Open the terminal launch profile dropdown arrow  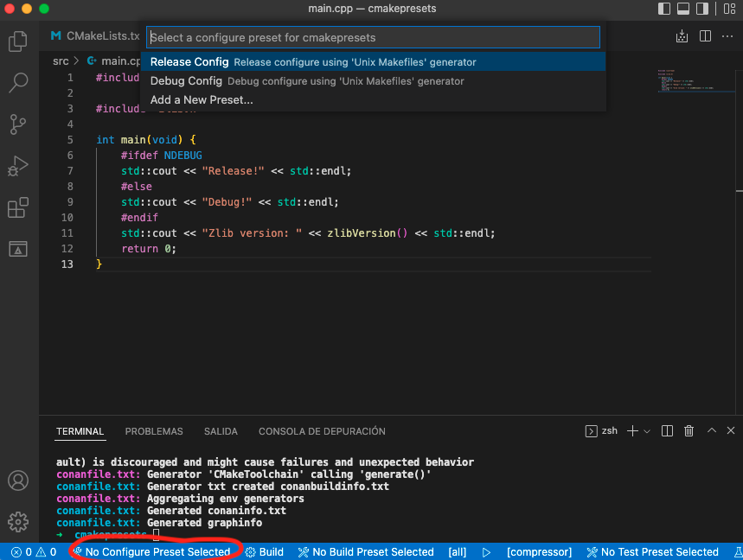click(x=647, y=431)
